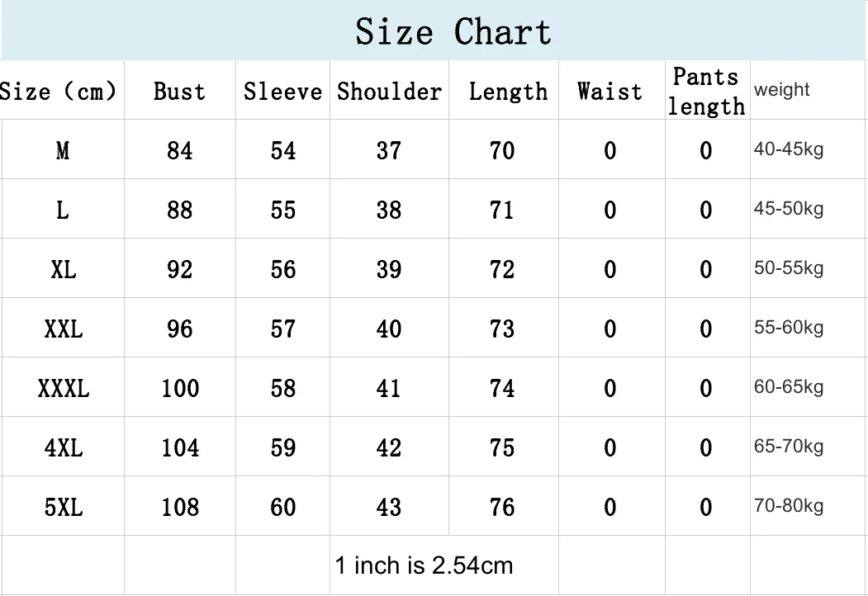
Task: Click the Pants length header cell
Action: click(708, 90)
